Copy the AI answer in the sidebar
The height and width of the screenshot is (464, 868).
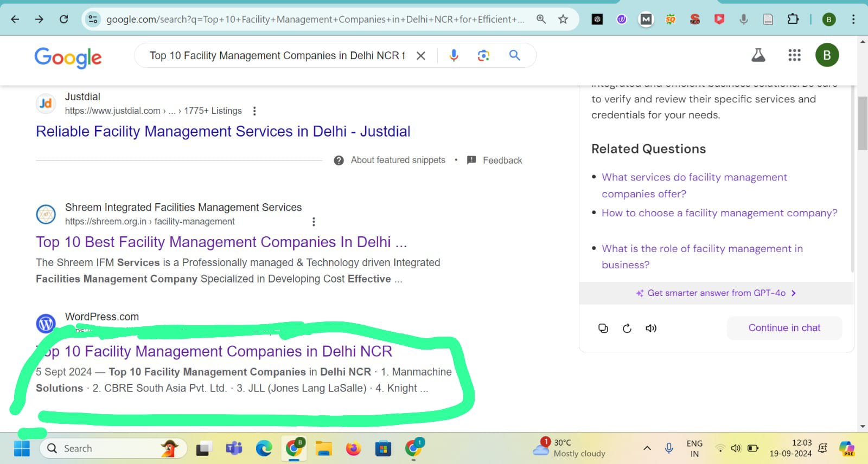coord(603,328)
